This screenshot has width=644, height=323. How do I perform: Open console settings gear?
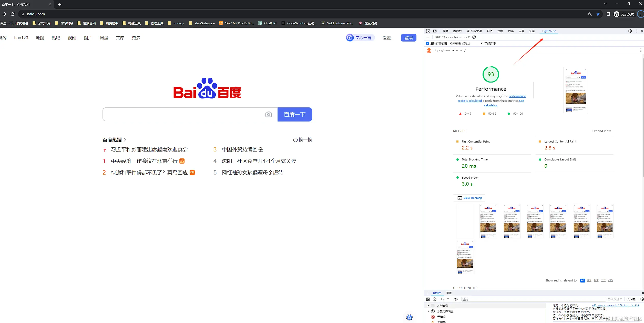tap(642, 299)
